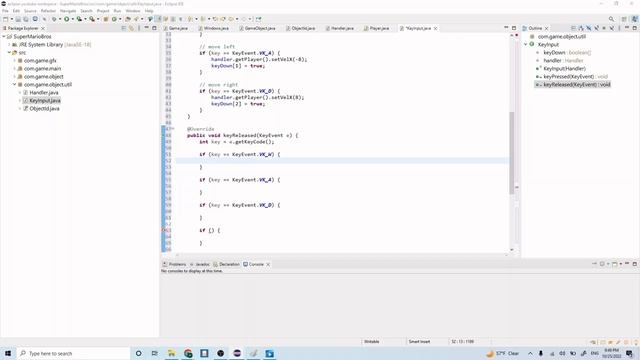640x360 pixels.
Task: Click the taskbar search box
Action: coord(73,353)
